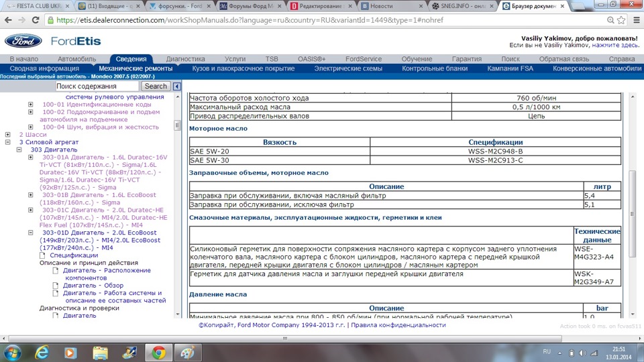Collapse 303 Двигатель node

[x=19, y=149]
